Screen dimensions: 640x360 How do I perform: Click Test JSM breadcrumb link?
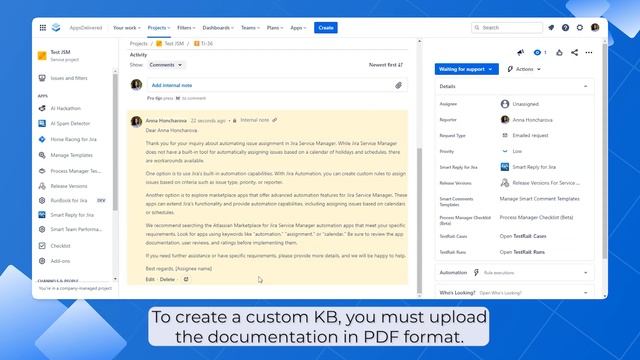[170, 43]
